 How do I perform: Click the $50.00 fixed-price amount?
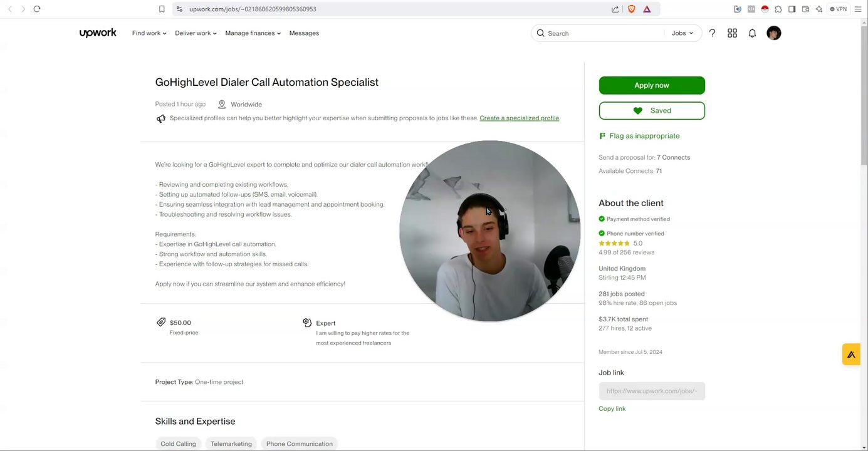pos(180,323)
